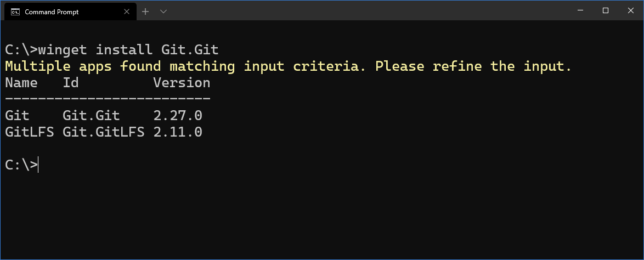644x260 pixels.
Task: Maximize the terminal window
Action: [606, 10]
